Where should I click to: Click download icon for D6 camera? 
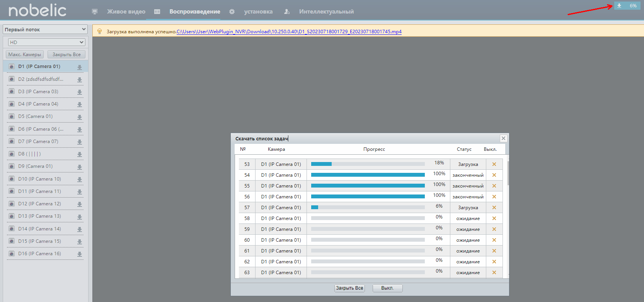coord(80,130)
